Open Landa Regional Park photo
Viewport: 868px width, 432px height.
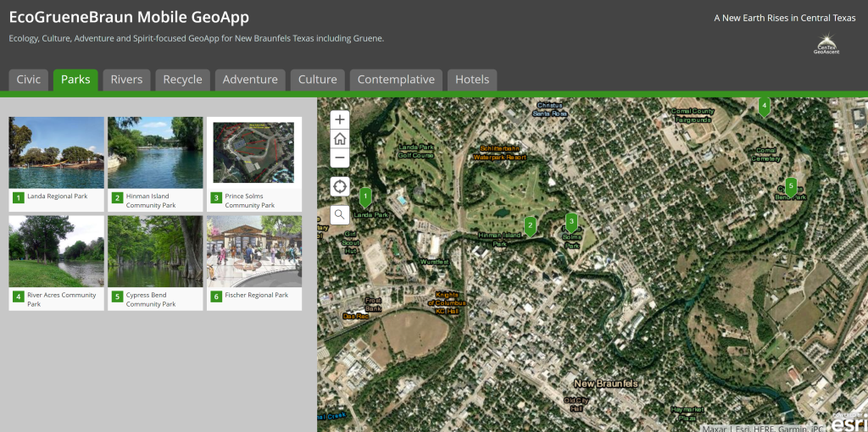tap(57, 152)
